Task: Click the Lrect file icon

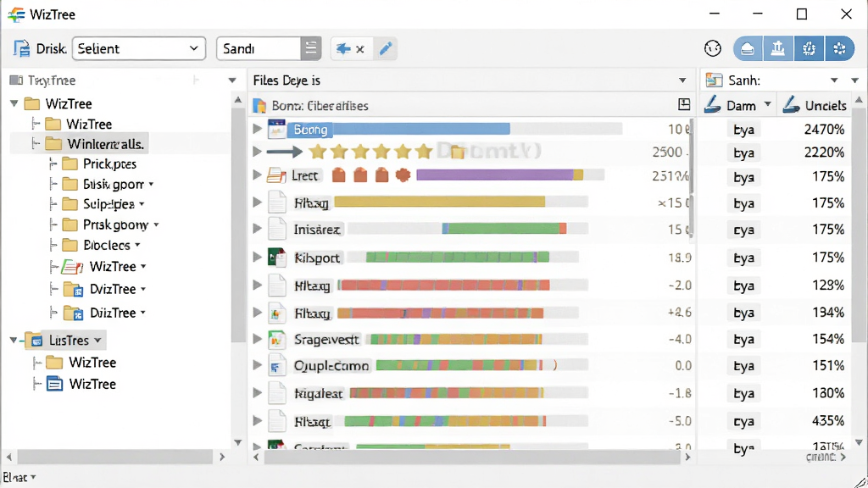Action: pyautogui.click(x=276, y=175)
